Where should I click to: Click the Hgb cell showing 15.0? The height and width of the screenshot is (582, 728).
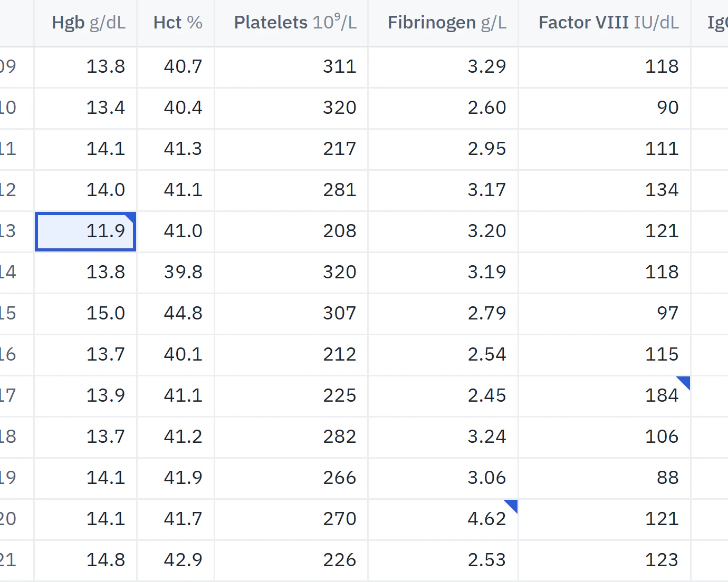85,314
